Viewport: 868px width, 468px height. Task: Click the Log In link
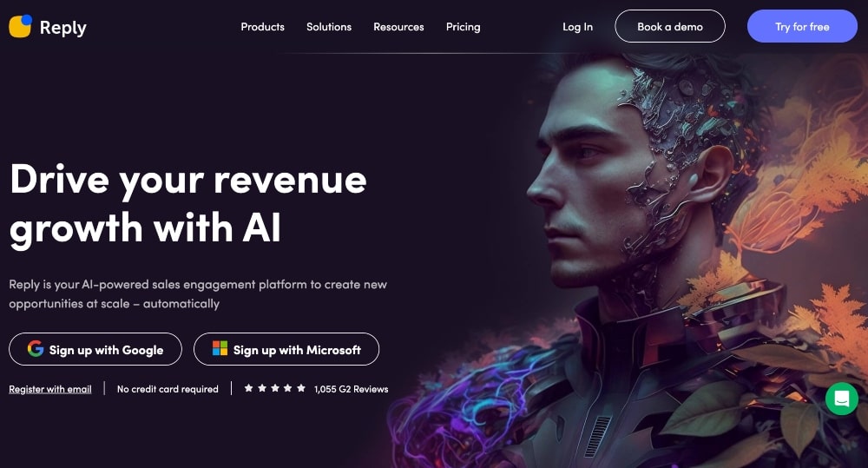577,27
